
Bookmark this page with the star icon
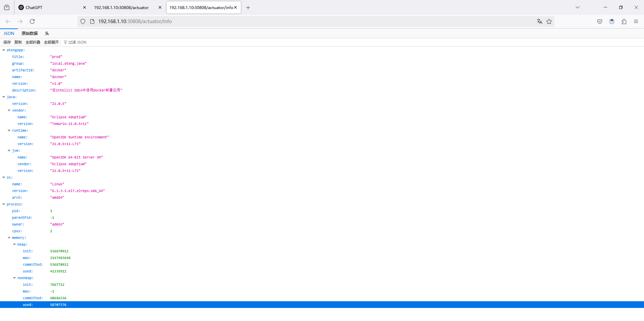549,21
